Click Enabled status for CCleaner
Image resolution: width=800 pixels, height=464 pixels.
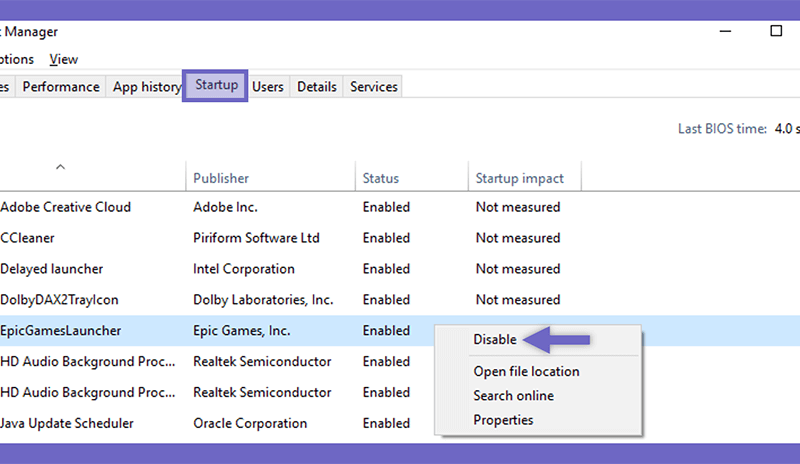[386, 238]
